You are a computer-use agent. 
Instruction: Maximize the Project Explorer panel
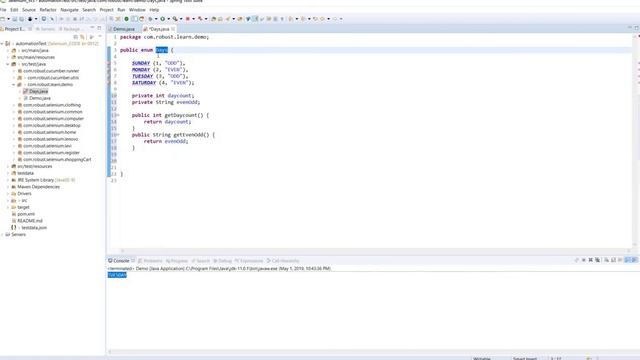click(x=99, y=28)
